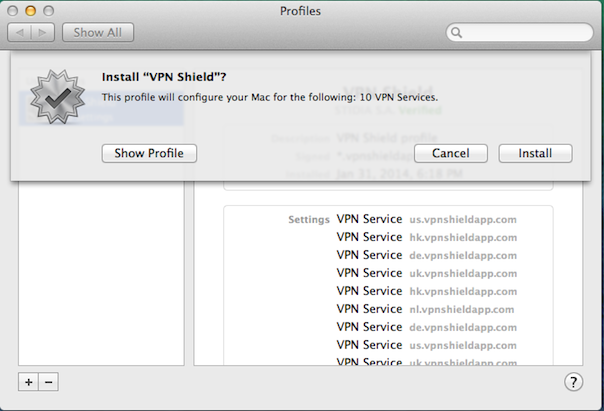Screen dimensions: 604x411
Task: Select nl.vpnshieldapp.com VPN Service entry
Action: coord(425,309)
